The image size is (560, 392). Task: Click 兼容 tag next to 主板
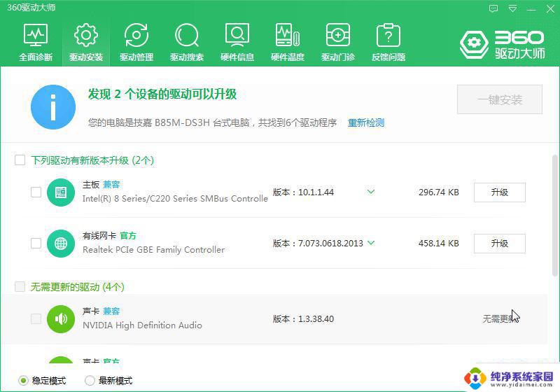(x=111, y=185)
